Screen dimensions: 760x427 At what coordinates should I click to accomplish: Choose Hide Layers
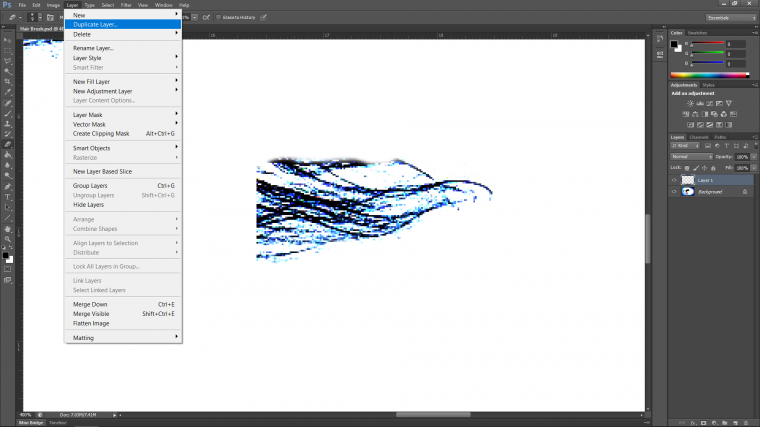123,205
